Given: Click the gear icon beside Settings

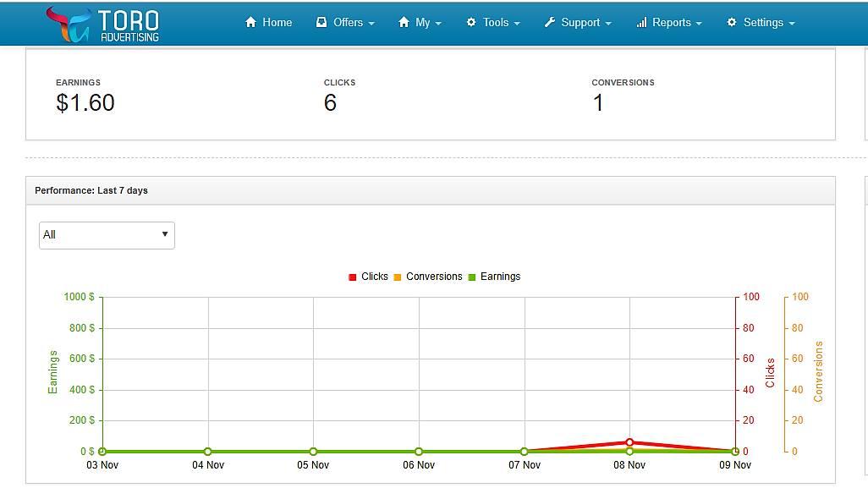Looking at the screenshot, I should click(x=732, y=22).
